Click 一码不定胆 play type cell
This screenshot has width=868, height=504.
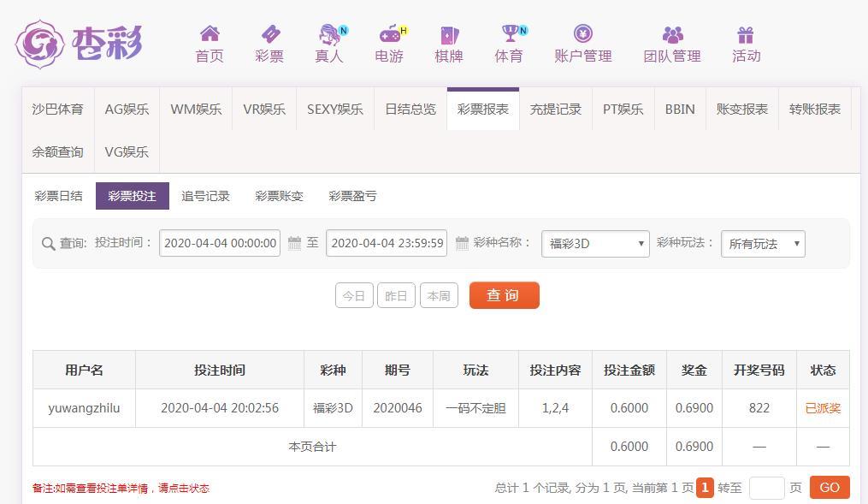pos(475,408)
